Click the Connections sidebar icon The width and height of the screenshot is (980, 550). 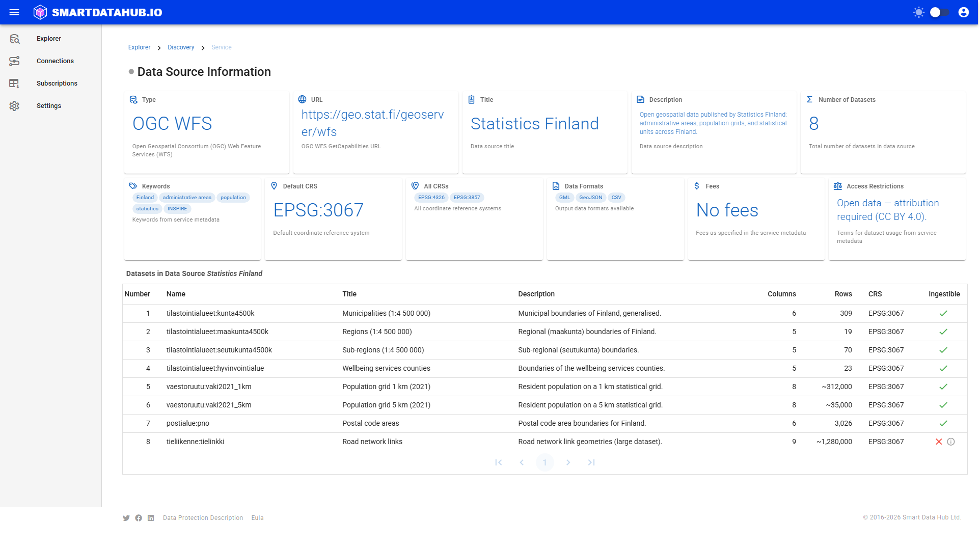click(x=14, y=61)
